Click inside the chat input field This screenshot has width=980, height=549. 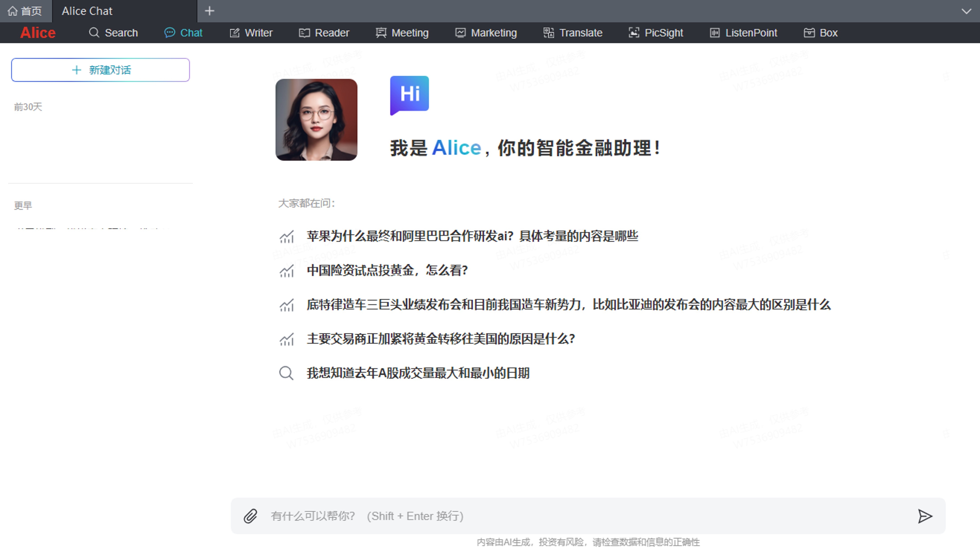click(494, 516)
